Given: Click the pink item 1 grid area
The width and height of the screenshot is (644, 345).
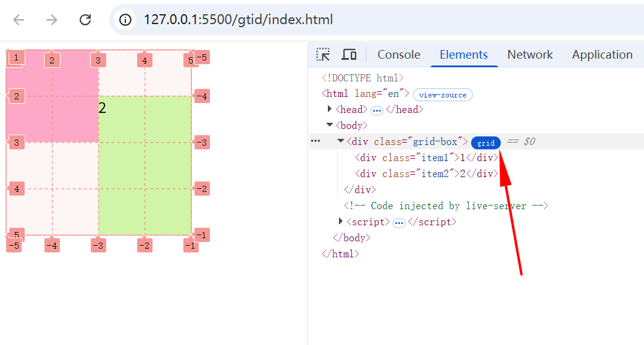Looking at the screenshot, I should [x=52, y=96].
